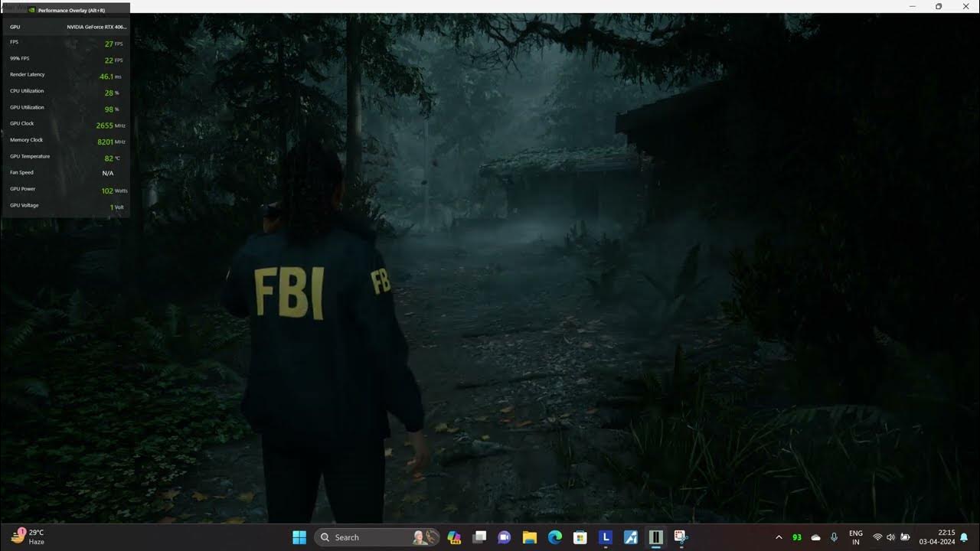Open notifications via the bell icon

point(964,537)
